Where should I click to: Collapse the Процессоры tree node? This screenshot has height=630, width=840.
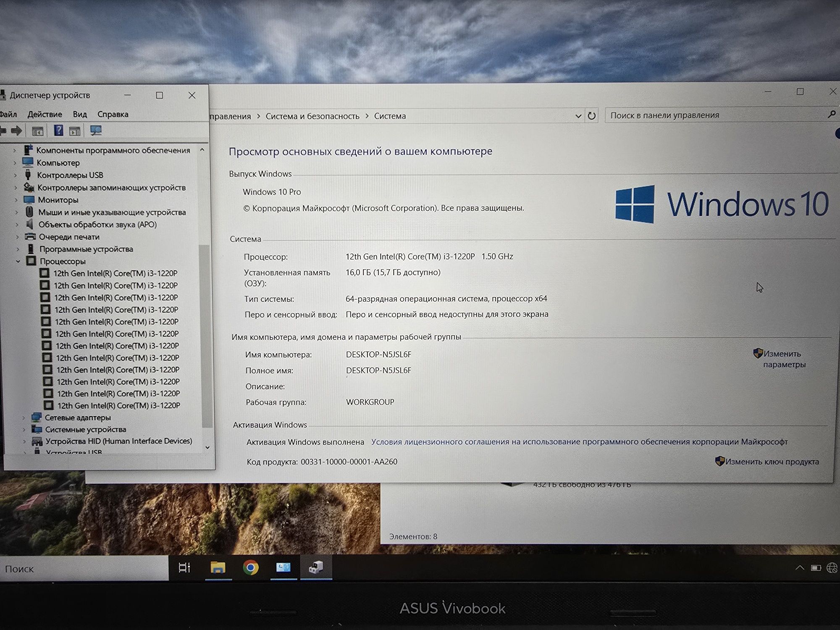pyautogui.click(x=18, y=261)
